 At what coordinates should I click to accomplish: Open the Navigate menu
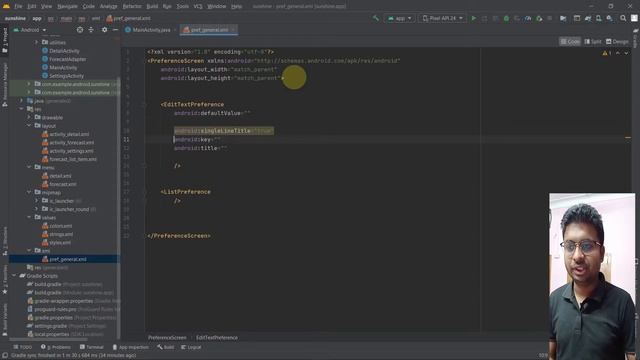pos(67,7)
